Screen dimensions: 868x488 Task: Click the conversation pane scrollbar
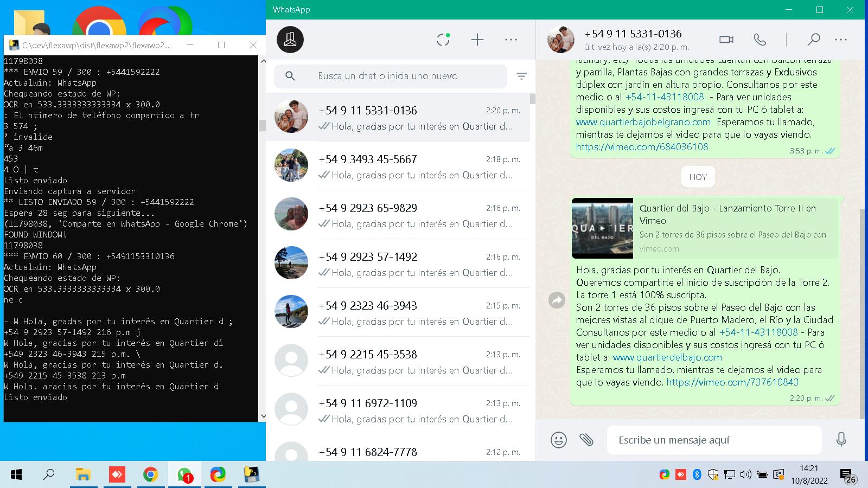862,314
